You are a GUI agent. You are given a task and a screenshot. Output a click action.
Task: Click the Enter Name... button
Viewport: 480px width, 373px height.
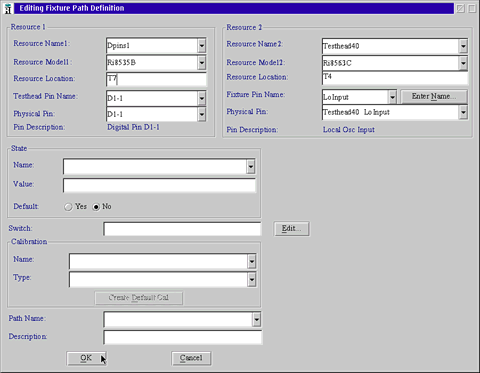point(434,97)
